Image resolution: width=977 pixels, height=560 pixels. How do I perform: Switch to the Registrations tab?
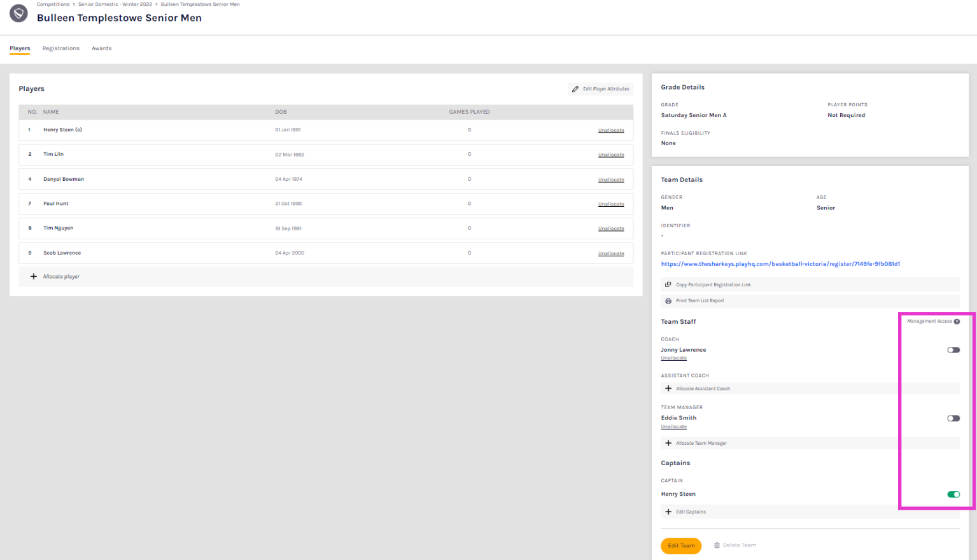pyautogui.click(x=61, y=48)
